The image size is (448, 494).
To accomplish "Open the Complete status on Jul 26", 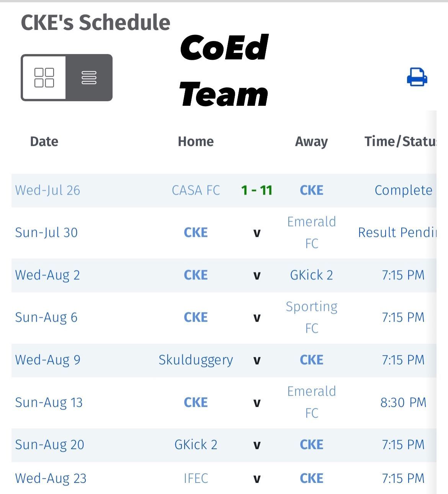I will pyautogui.click(x=403, y=190).
